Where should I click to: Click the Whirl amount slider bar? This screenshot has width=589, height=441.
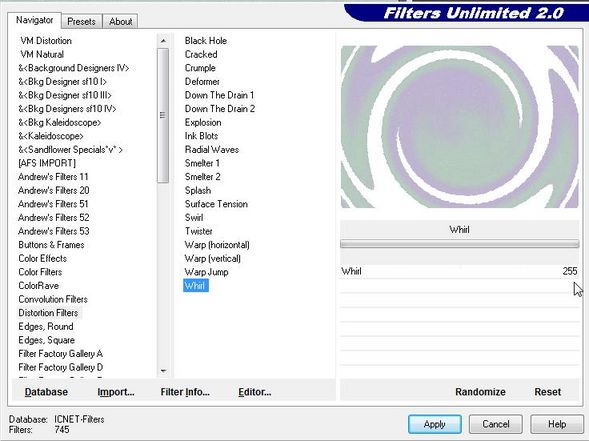(x=459, y=244)
